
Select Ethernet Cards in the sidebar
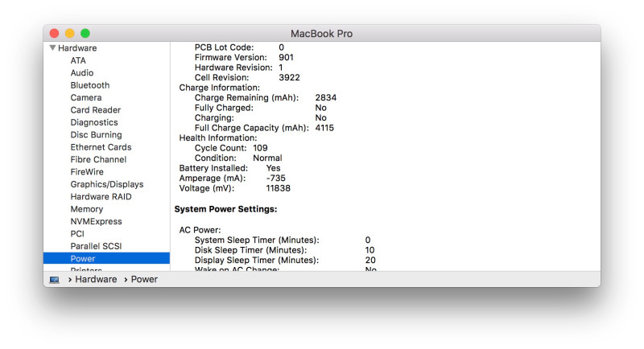click(x=100, y=147)
